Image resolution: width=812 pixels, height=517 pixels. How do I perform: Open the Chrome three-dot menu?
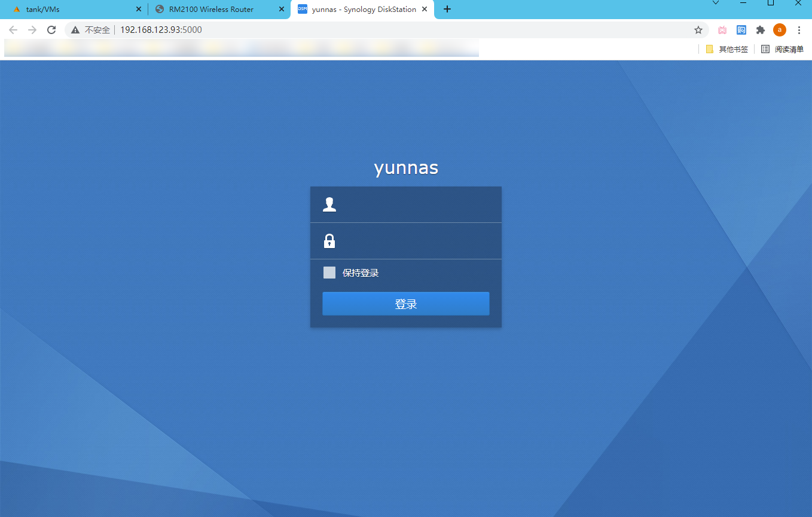click(799, 30)
